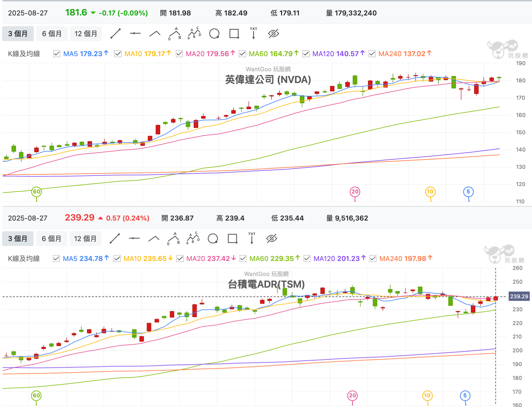This screenshot has width=532, height=407.
Task: Click the K線及均線 label in NVDA chart
Action: (x=24, y=54)
